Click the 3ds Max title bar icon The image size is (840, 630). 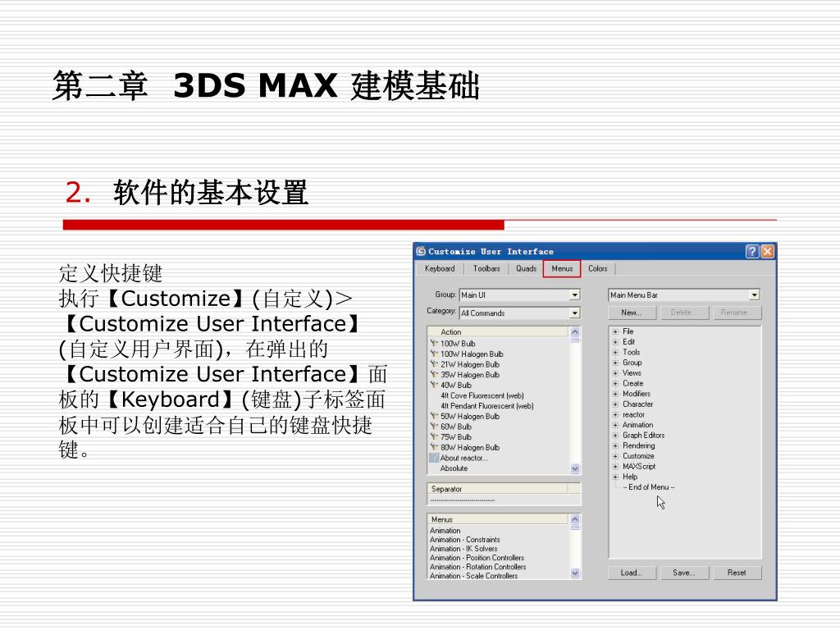tap(421, 251)
